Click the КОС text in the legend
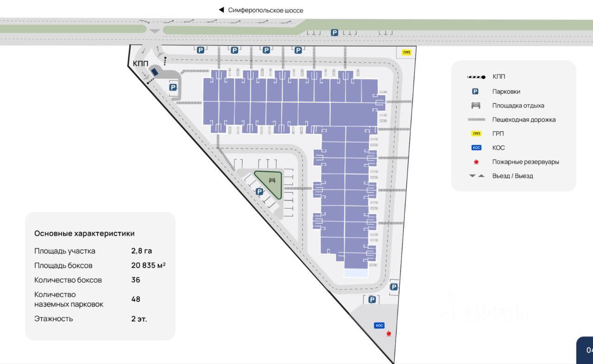The image size is (593, 364). pos(498,148)
